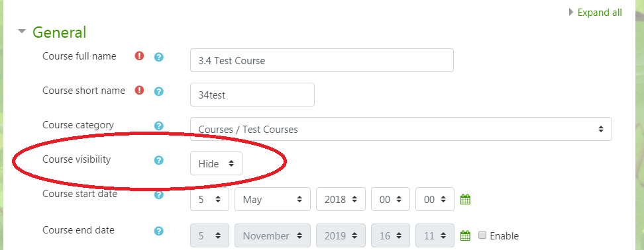Viewport: 644px width, 250px height.
Task: Open calendar picker for Course start date
Action: [x=465, y=200]
